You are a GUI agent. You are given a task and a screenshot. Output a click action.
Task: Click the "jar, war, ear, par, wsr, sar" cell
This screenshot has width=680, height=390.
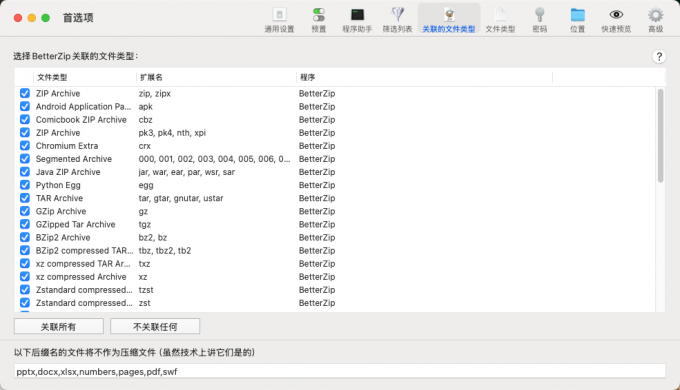pos(186,172)
